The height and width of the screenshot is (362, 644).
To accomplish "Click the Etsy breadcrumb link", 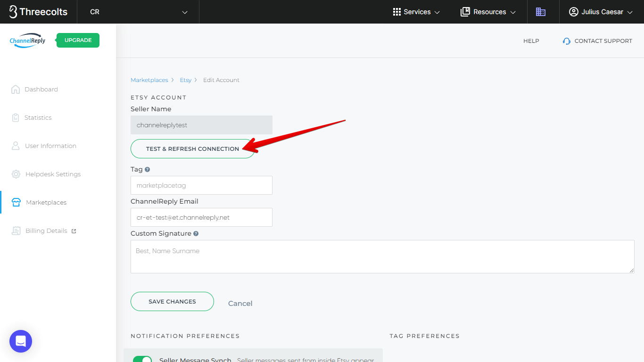I will click(x=186, y=80).
